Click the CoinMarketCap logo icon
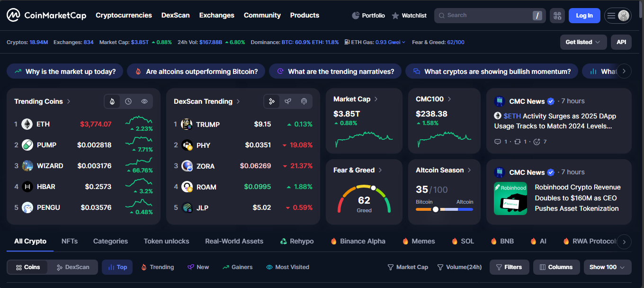 point(13,15)
